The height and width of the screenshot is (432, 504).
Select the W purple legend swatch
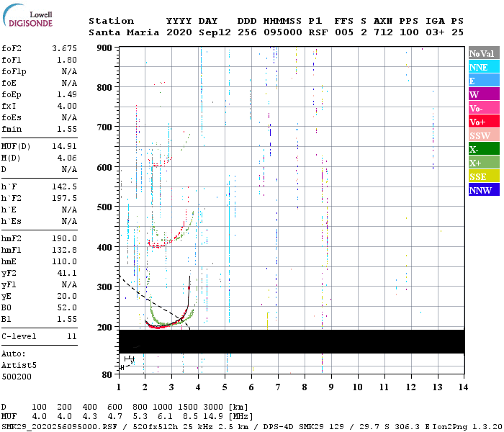click(x=484, y=94)
